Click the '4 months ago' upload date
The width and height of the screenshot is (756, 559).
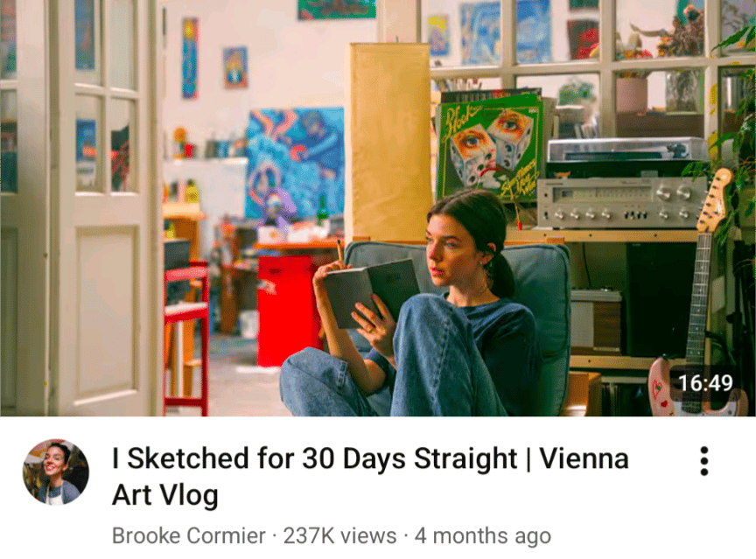483,536
